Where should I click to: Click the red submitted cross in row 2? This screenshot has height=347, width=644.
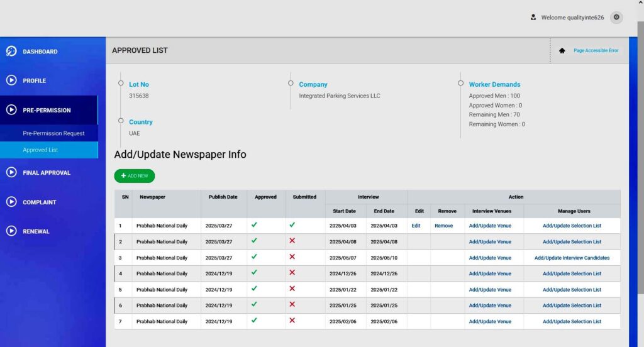(x=292, y=241)
